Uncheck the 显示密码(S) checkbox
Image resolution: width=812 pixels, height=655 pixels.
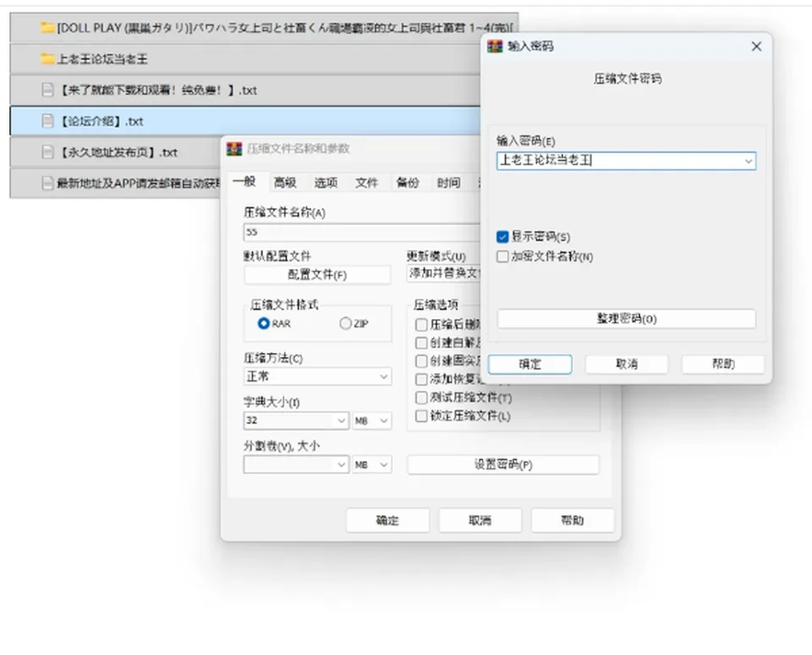pyautogui.click(x=502, y=237)
